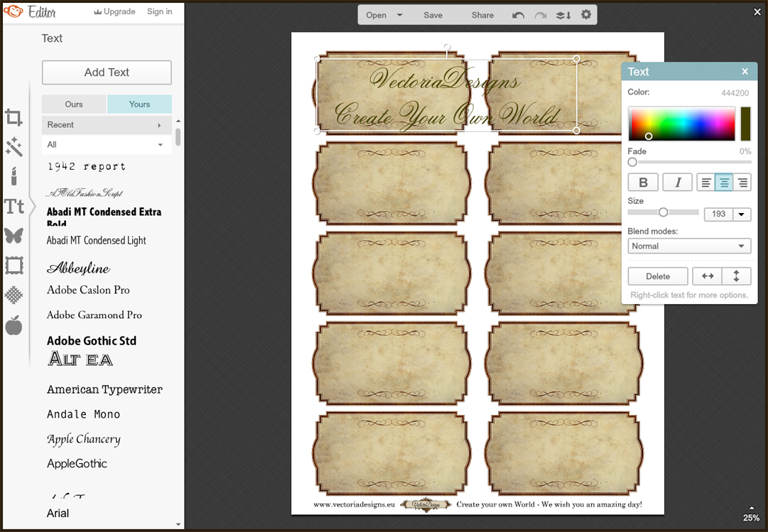The height and width of the screenshot is (532, 768).
Task: Pick a color from the spectrum picker
Action: click(x=682, y=124)
